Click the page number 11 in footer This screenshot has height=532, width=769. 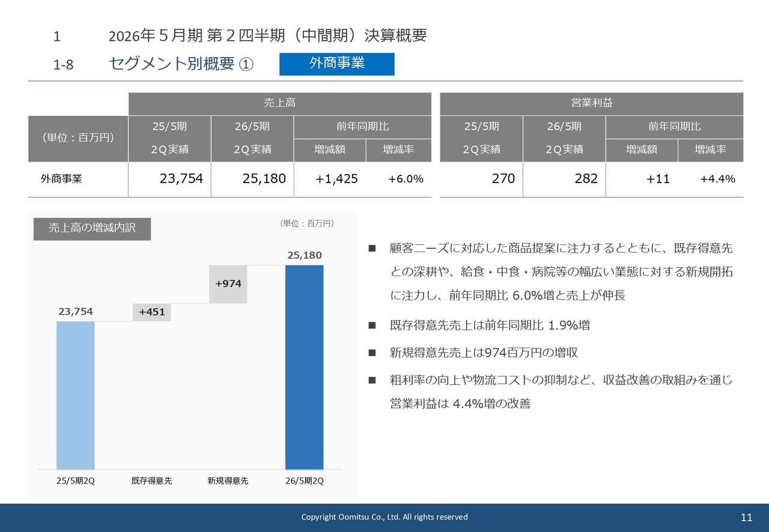tap(747, 518)
